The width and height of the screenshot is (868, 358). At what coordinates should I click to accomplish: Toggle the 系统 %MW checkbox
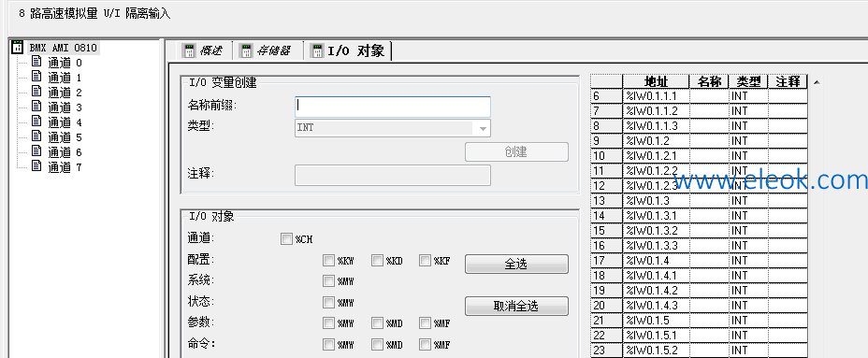328,281
